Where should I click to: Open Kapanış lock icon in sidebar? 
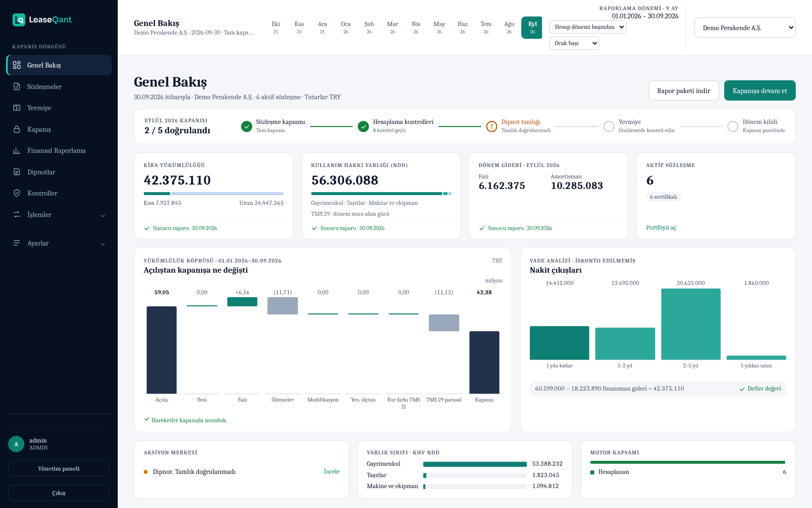[x=17, y=129]
